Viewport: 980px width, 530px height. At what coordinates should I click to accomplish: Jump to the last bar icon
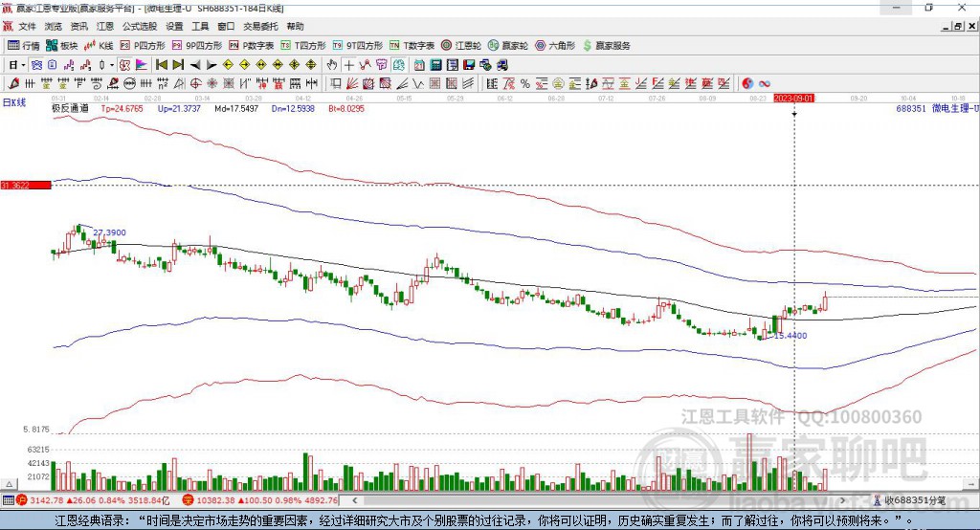coord(178,65)
